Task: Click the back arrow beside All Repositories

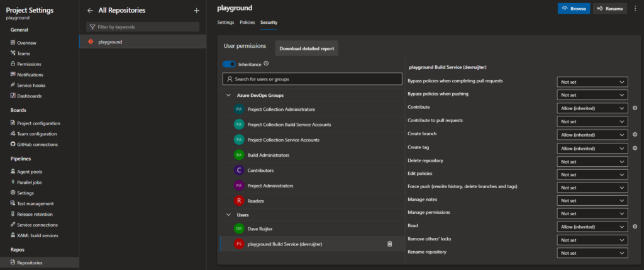Action: click(x=91, y=11)
